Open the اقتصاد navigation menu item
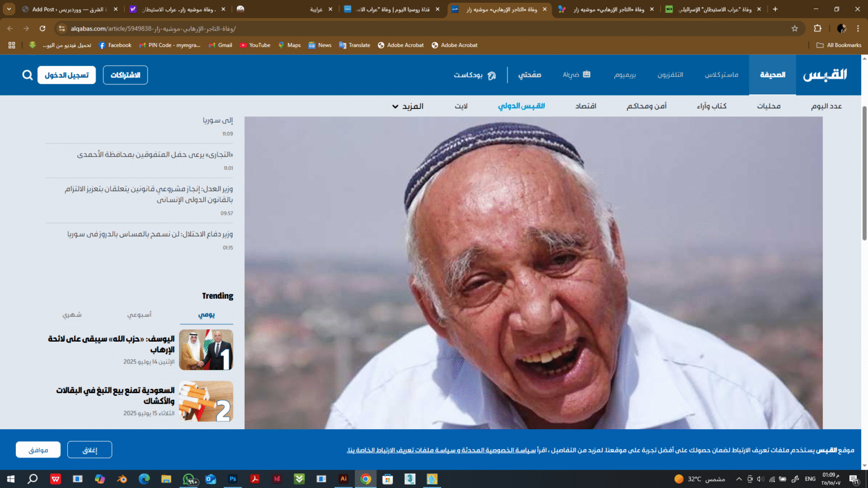The width and height of the screenshot is (868, 488). click(x=585, y=106)
